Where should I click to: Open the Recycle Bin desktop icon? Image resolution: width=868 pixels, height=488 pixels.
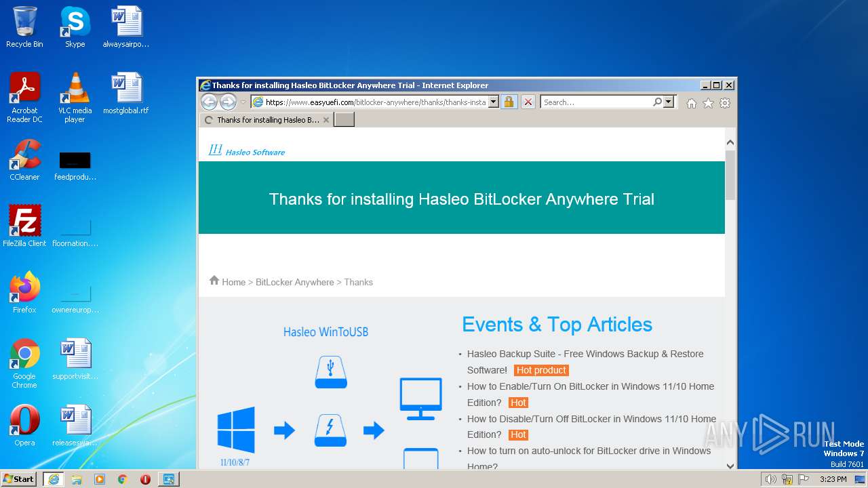24,27
